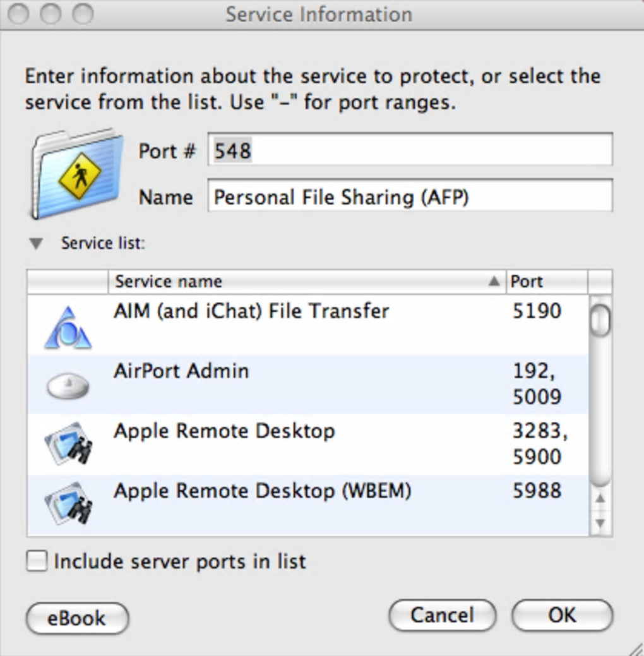
Task: Click the Apple Remote Desktop binoculars icon
Action: tap(68, 443)
